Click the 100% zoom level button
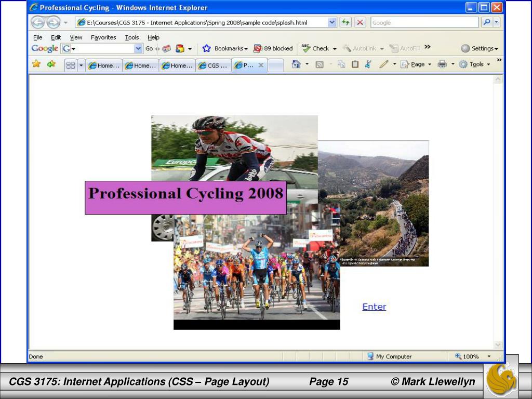This screenshot has height=399, width=532. (467, 356)
